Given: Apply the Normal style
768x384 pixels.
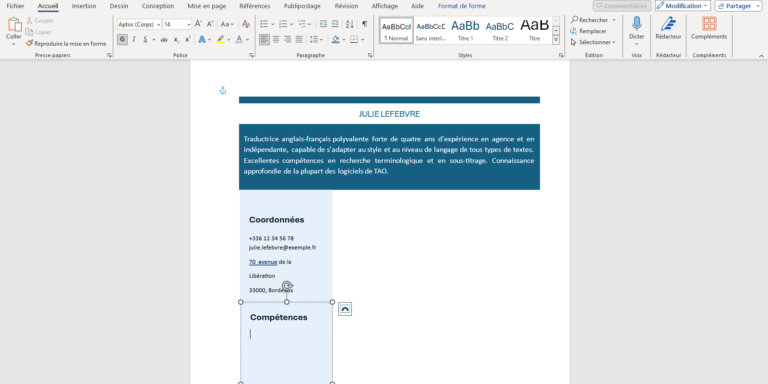Looking at the screenshot, I should (396, 30).
